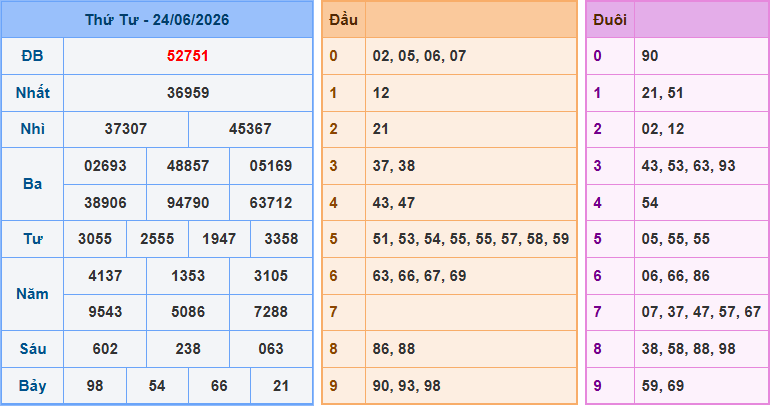Screen dimensions: 771x406
Task: Click the Năm prize number 7288
Action: [x=271, y=312]
